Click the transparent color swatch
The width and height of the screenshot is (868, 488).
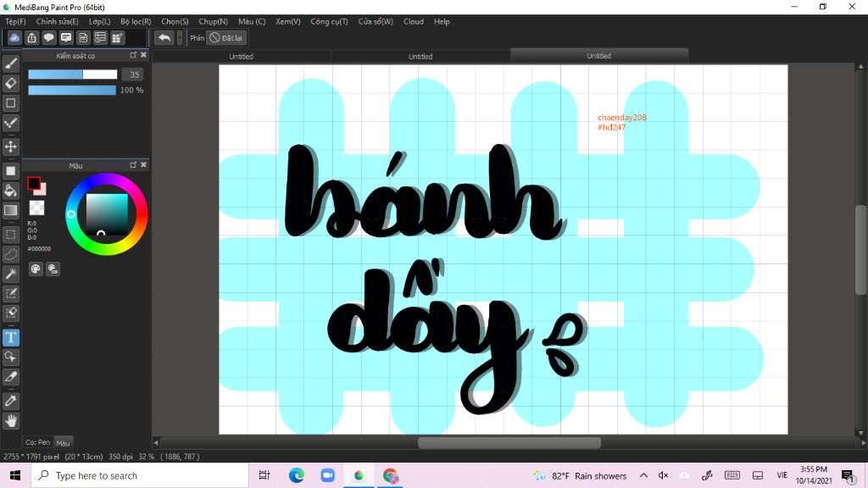click(x=36, y=208)
